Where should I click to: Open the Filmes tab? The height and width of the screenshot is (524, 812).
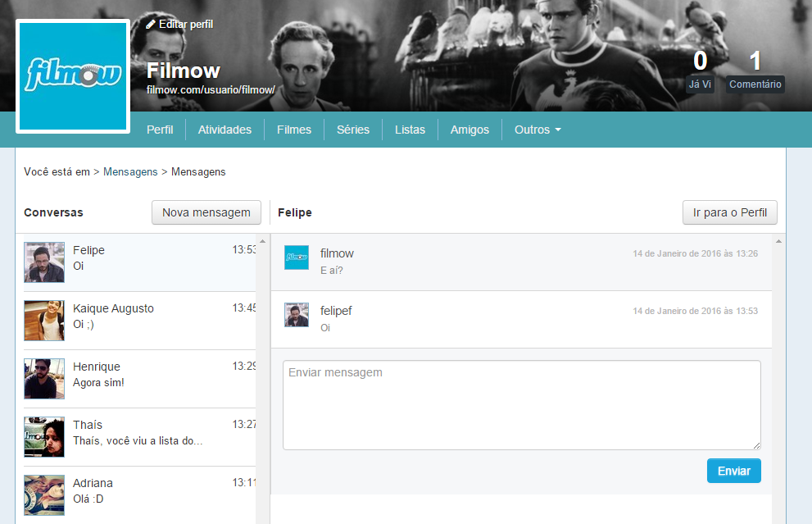click(294, 130)
